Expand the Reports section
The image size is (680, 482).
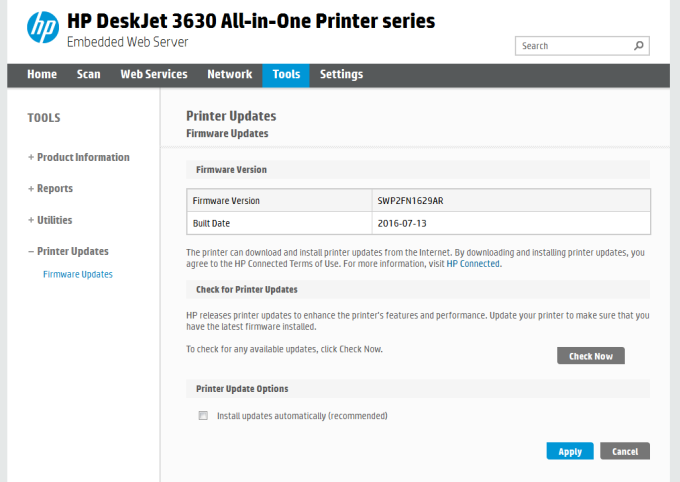50,189
